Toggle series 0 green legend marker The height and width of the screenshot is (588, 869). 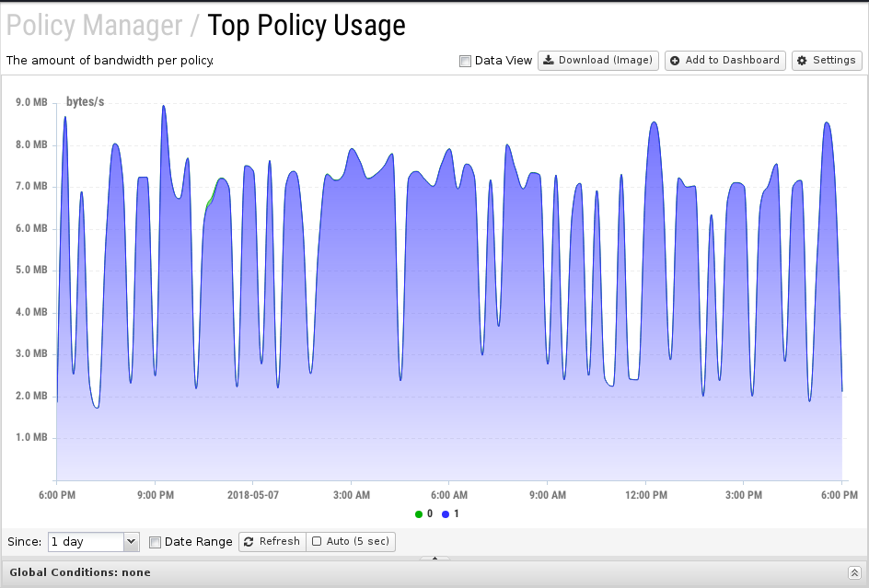tap(419, 514)
